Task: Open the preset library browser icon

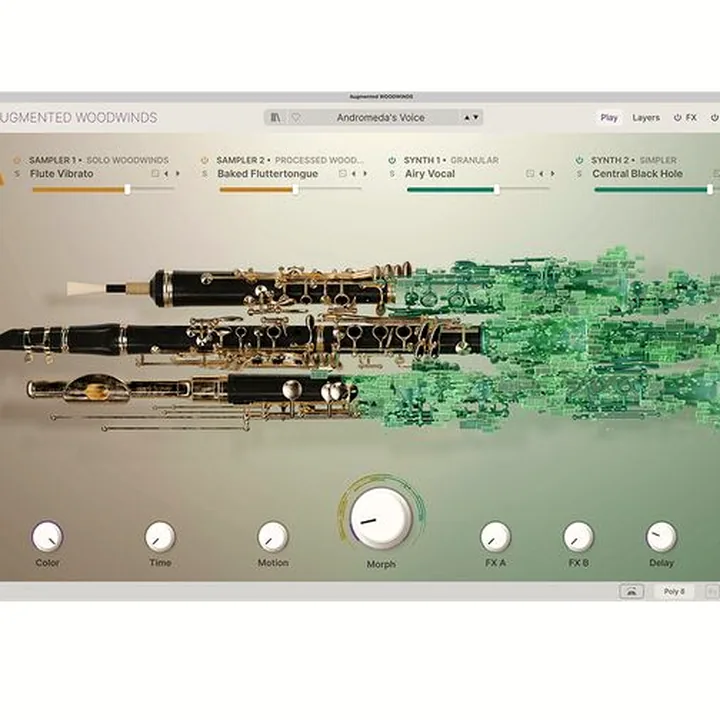Action: click(275, 118)
